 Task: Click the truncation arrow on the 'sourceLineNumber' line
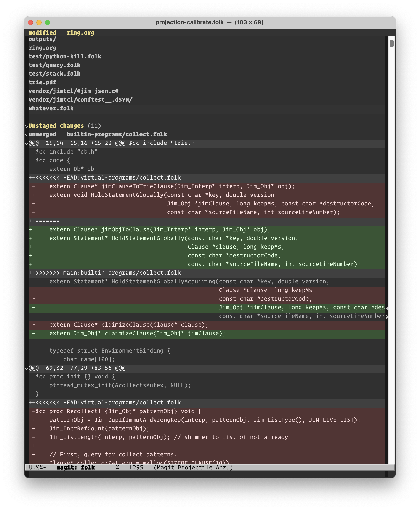[387, 317]
